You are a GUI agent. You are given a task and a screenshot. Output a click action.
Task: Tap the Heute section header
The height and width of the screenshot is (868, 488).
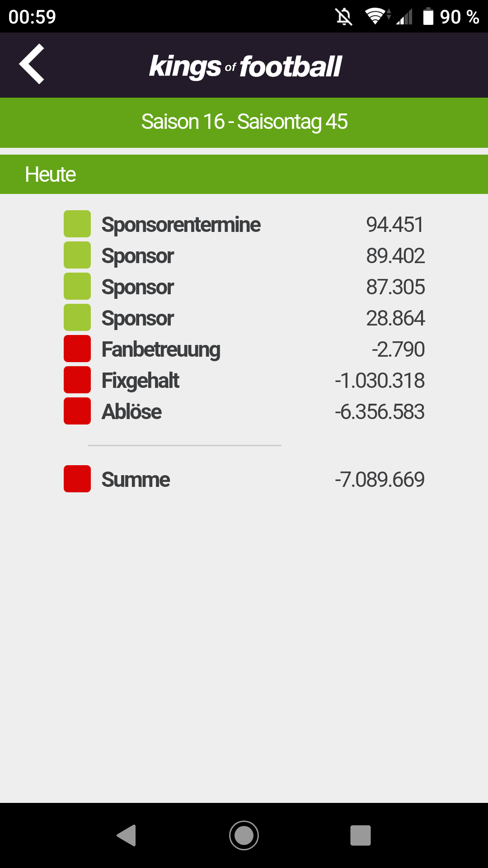tap(244, 175)
